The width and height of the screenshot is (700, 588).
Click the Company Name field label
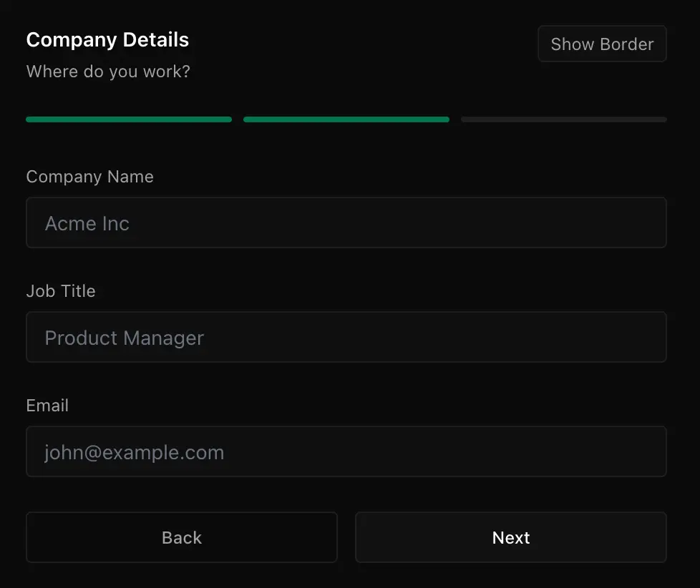(89, 177)
